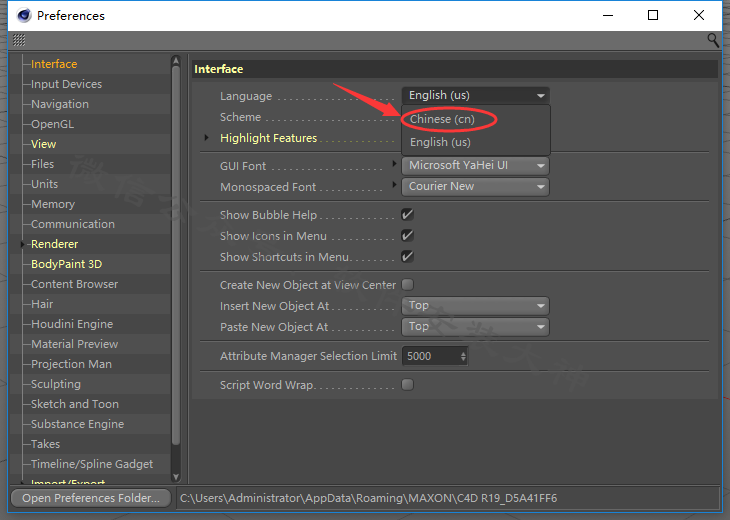730x520 pixels.
Task: Toggle Show Bubble Help checkbox
Action: click(x=407, y=215)
